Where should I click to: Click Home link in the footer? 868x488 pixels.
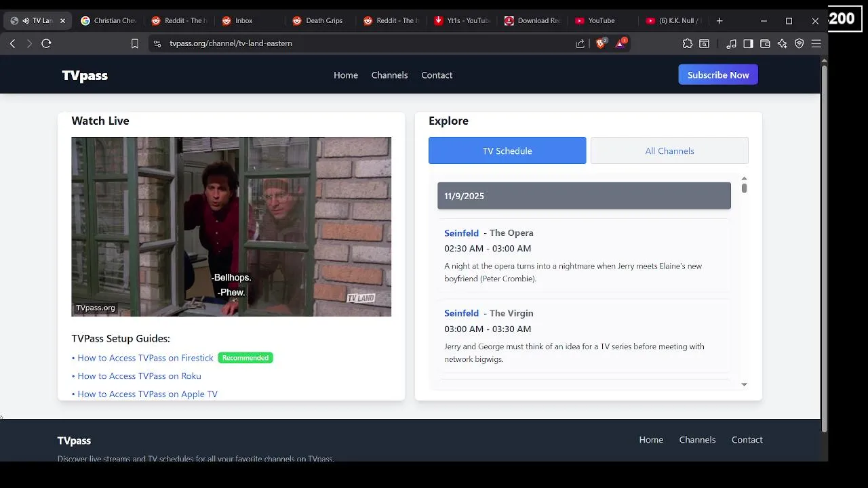[x=651, y=440]
